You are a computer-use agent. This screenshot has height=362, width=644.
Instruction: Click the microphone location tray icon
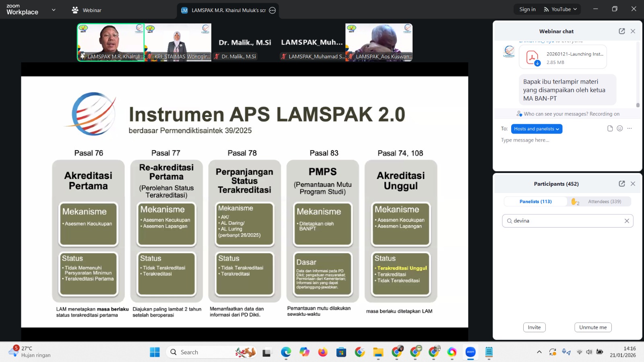pyautogui.click(x=566, y=352)
